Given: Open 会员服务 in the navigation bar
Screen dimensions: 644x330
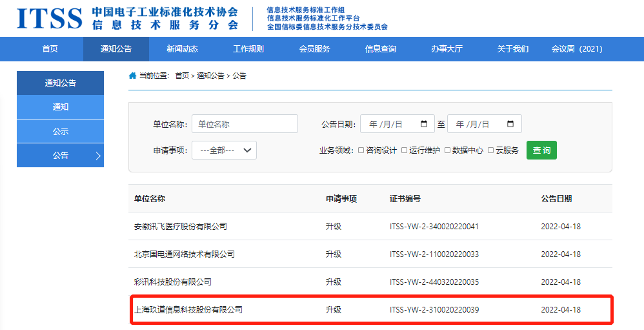Looking at the screenshot, I should (315, 49).
